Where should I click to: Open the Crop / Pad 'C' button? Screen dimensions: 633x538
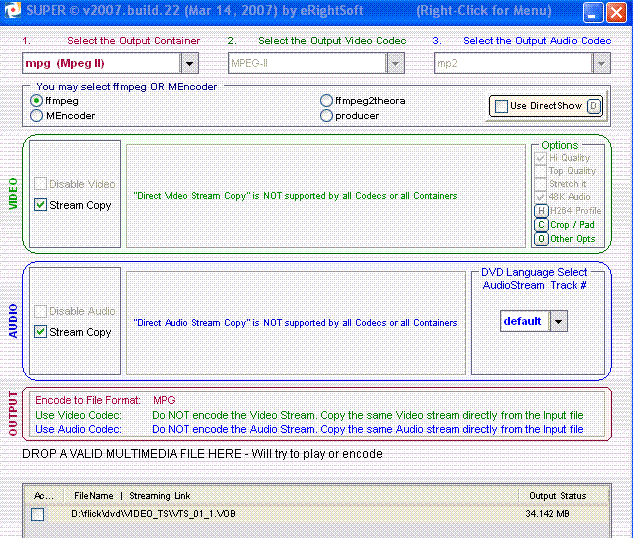click(541, 225)
